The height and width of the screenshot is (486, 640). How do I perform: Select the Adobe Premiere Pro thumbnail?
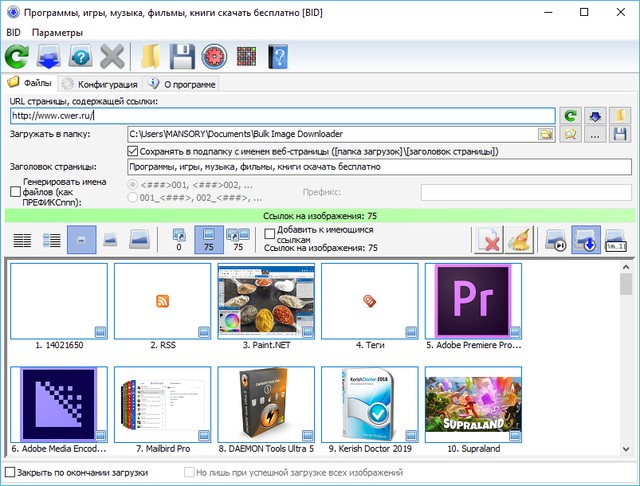[468, 300]
